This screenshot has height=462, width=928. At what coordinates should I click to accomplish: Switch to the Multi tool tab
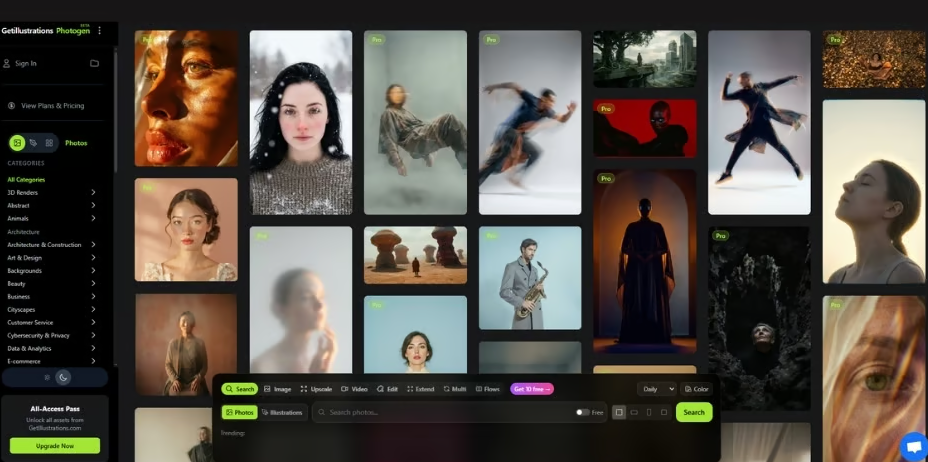[455, 389]
